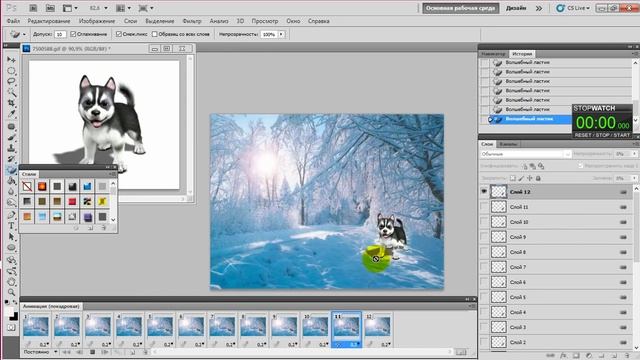Screen dimensions: 640x360
Task: Select the Clone Stamp tool
Action: click(11, 148)
